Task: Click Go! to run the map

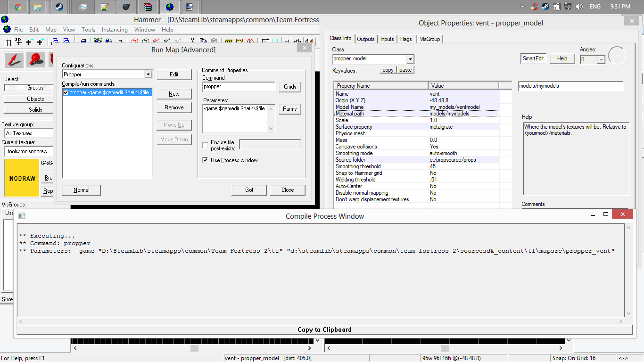Action: [x=249, y=190]
